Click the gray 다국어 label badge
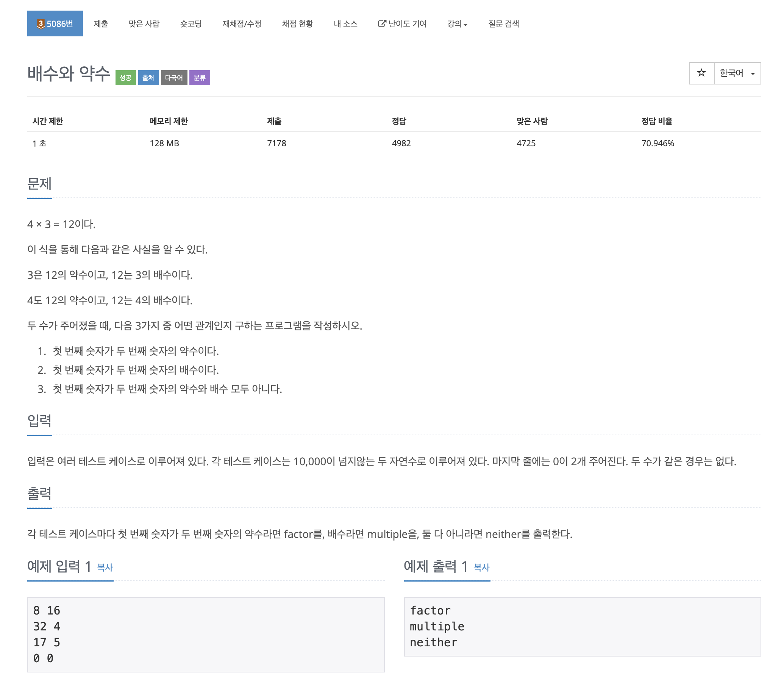Viewport: 784px width, 688px height. tap(174, 78)
